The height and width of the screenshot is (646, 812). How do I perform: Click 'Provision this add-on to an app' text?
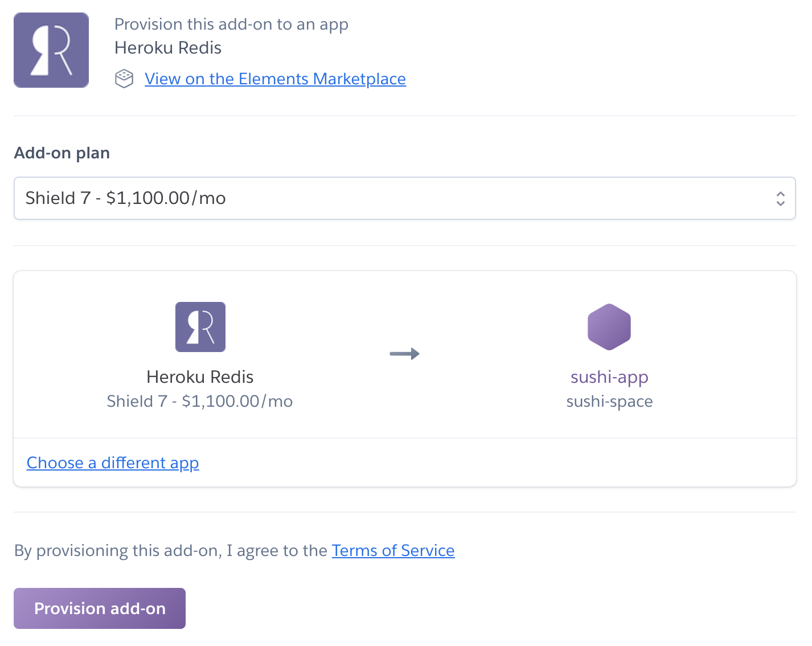click(231, 24)
